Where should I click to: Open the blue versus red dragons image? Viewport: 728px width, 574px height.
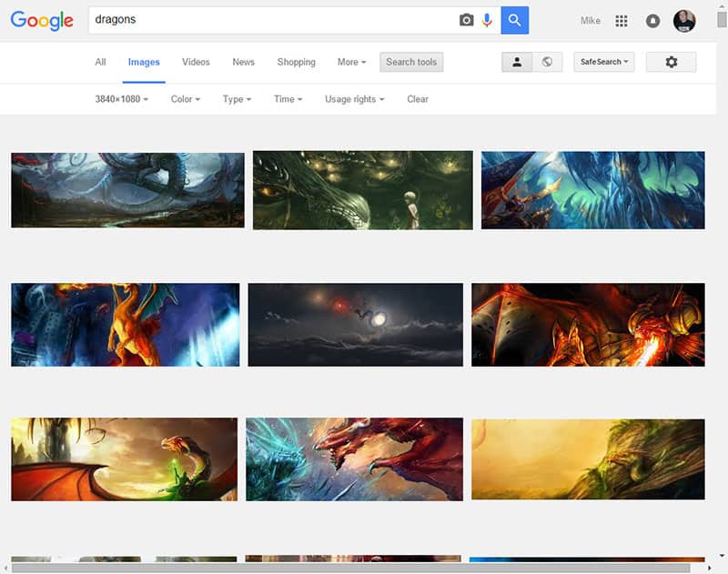pyautogui.click(x=355, y=459)
